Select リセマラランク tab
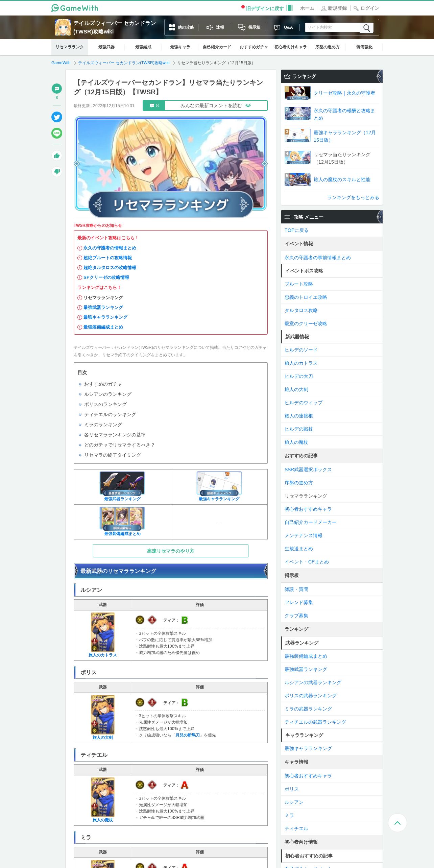 (x=70, y=47)
